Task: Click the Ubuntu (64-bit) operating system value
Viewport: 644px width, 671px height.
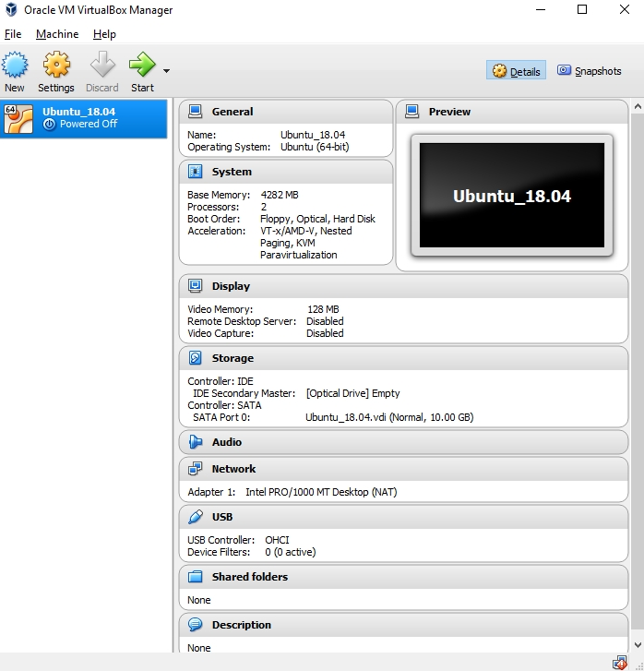Action: [x=315, y=147]
